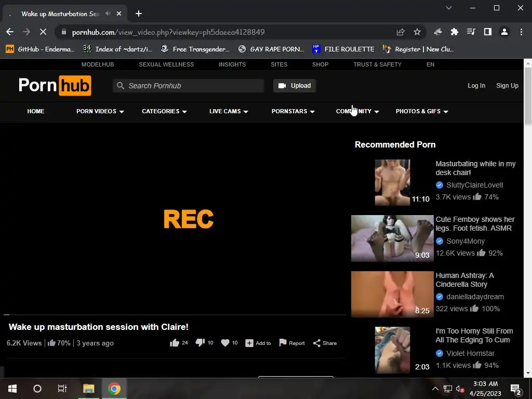Stop the page from loading
Image resolution: width=532 pixels, height=399 pixels.
pos(43,32)
